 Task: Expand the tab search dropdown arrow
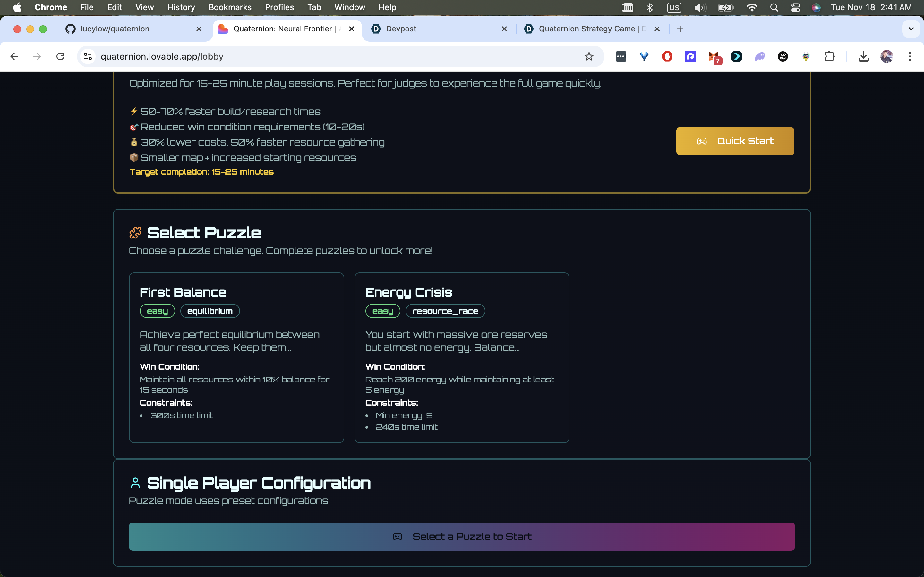tap(911, 29)
